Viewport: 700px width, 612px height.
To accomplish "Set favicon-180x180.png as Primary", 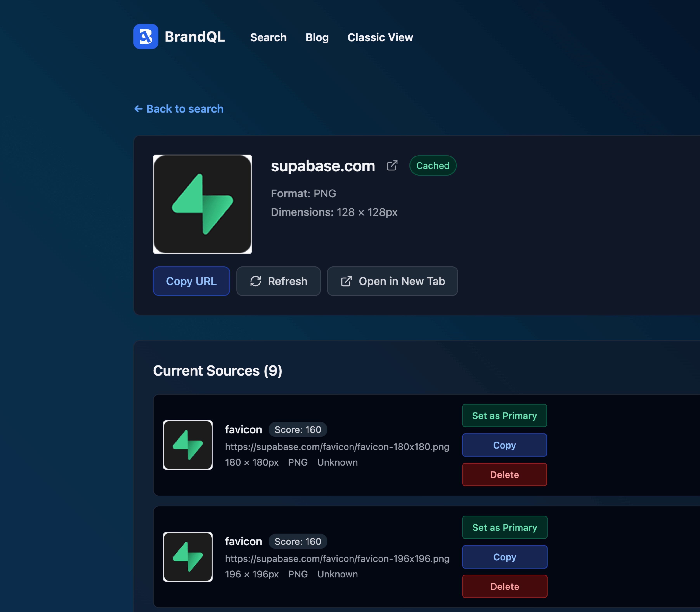I will [504, 416].
